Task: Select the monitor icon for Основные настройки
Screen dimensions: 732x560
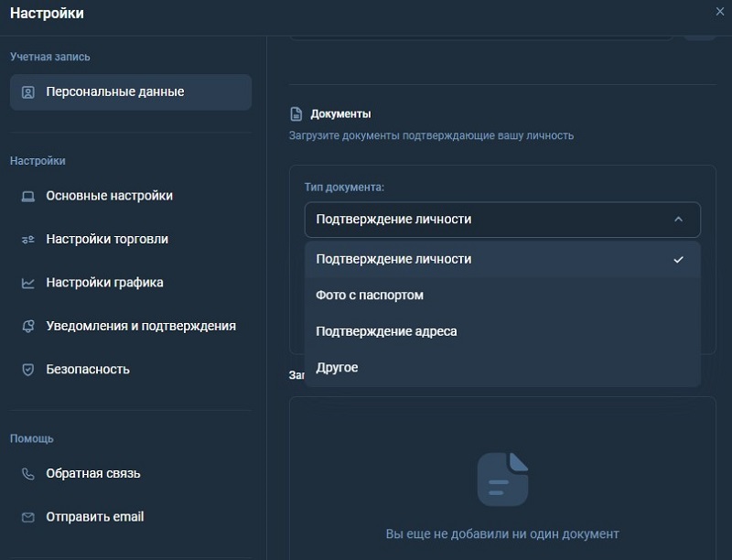Action: [27, 195]
